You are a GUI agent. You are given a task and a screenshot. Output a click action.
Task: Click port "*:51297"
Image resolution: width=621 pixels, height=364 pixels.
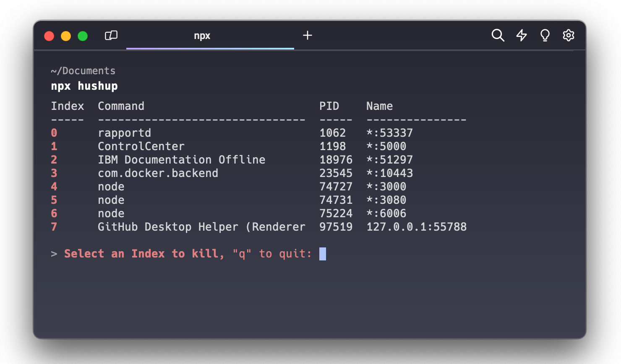point(390,160)
